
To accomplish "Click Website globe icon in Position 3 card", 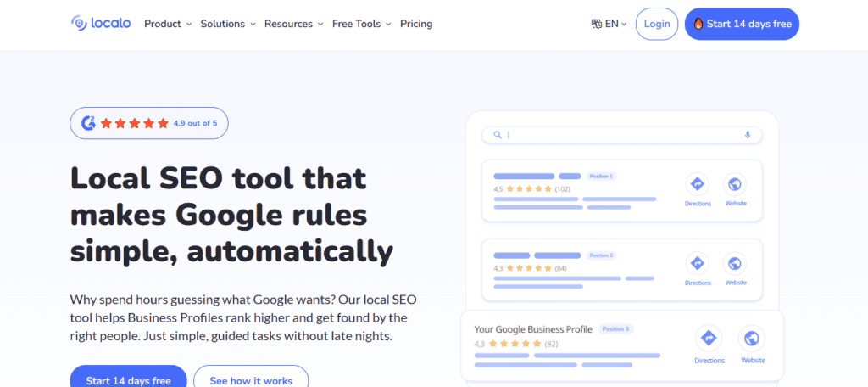I will pos(752,339).
